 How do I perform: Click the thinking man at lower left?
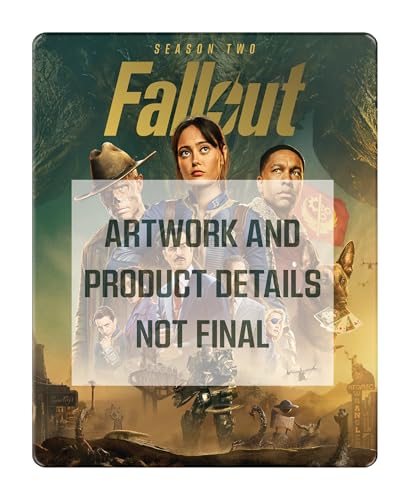point(106,328)
